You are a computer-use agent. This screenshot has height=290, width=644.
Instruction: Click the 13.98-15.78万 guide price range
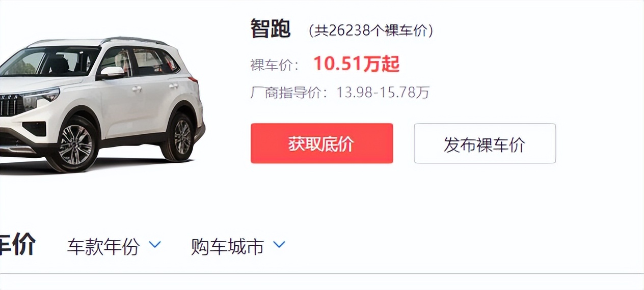[383, 93]
